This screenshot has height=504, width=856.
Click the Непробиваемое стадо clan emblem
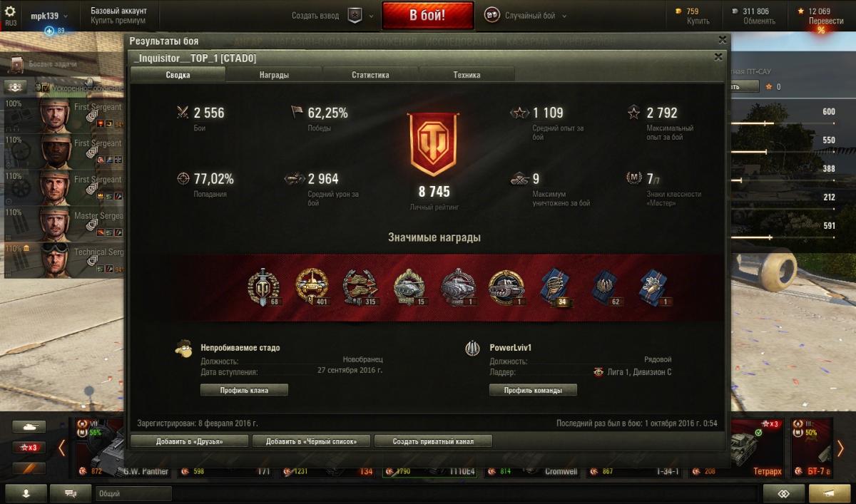tap(183, 348)
